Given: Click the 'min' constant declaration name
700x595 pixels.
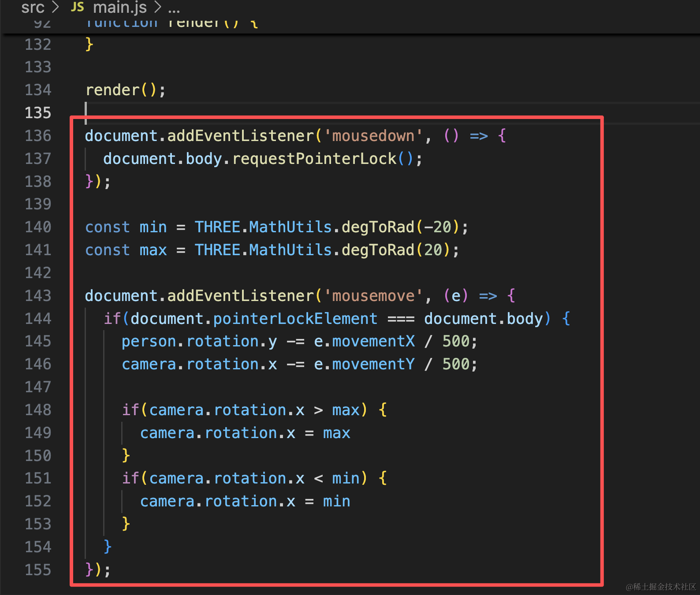Looking at the screenshot, I should pos(153,227).
